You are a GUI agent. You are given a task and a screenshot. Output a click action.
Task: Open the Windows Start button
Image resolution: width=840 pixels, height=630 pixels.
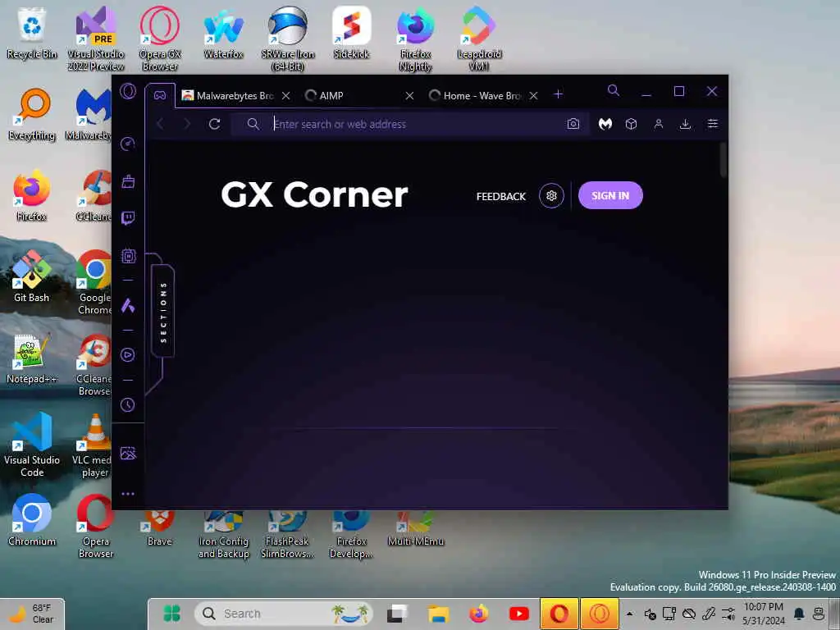pyautogui.click(x=171, y=614)
